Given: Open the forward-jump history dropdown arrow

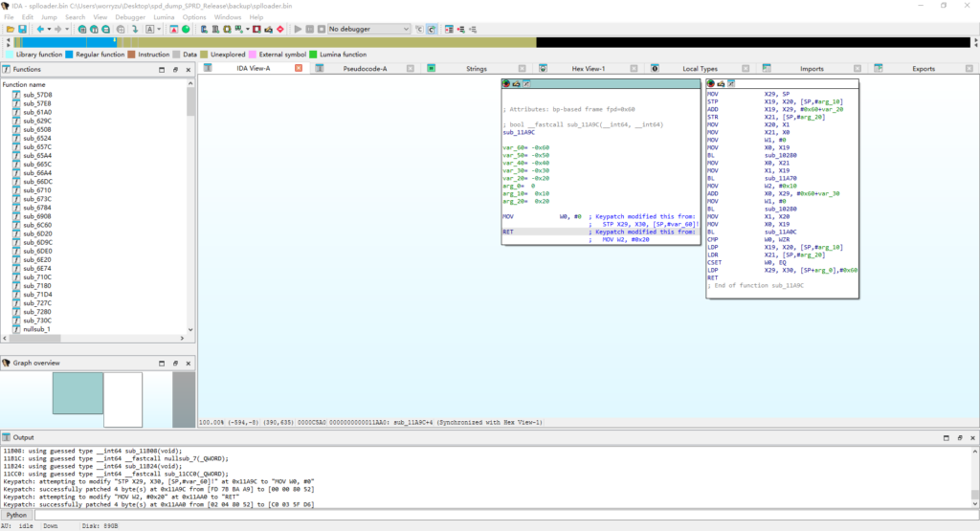Looking at the screenshot, I should click(x=66, y=30).
